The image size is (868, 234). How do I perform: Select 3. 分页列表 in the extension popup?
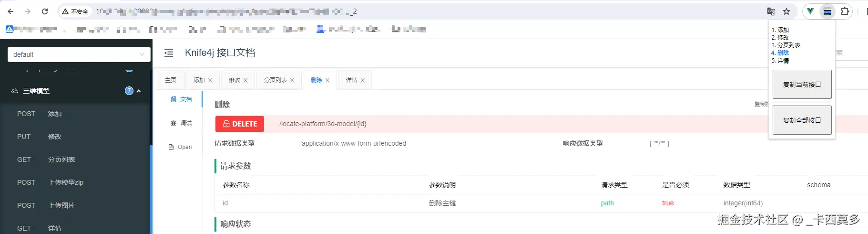click(x=786, y=45)
